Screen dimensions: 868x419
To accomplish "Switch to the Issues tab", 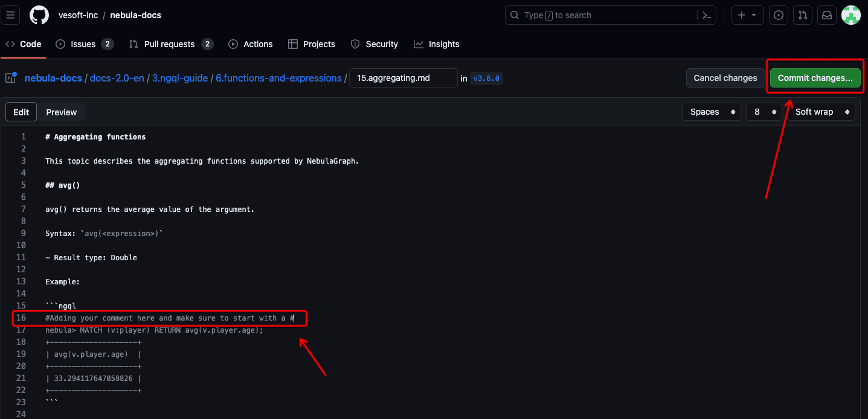I will [x=85, y=44].
